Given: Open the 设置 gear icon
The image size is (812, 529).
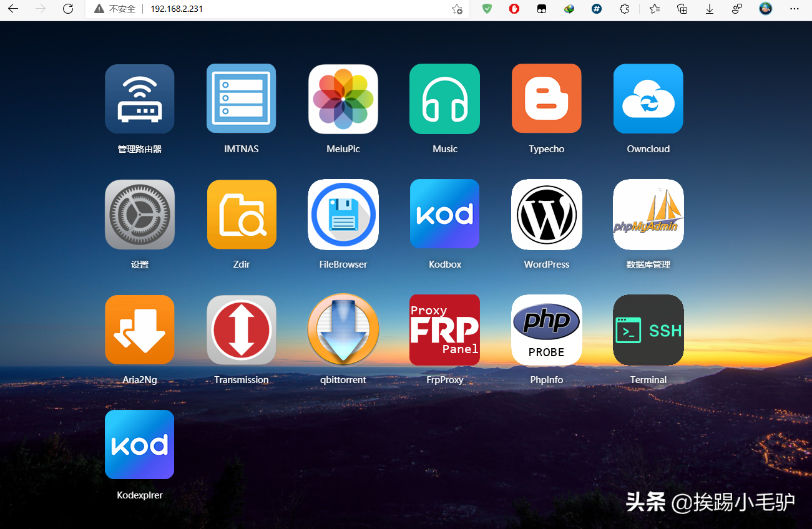Looking at the screenshot, I should [140, 214].
